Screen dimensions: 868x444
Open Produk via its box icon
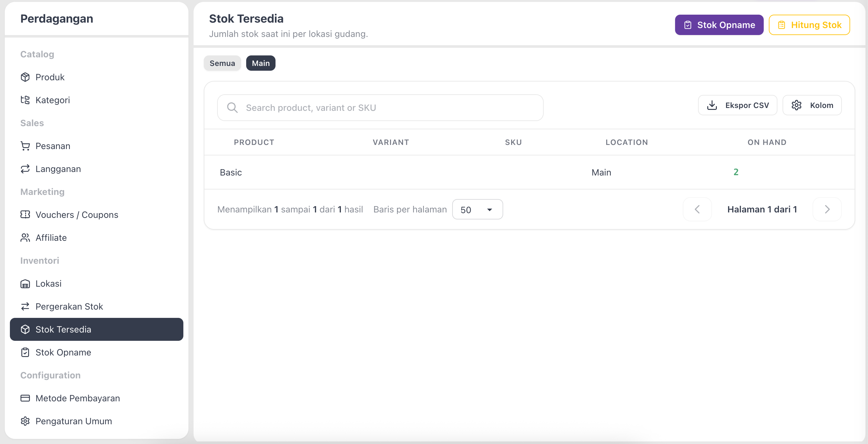tap(25, 77)
